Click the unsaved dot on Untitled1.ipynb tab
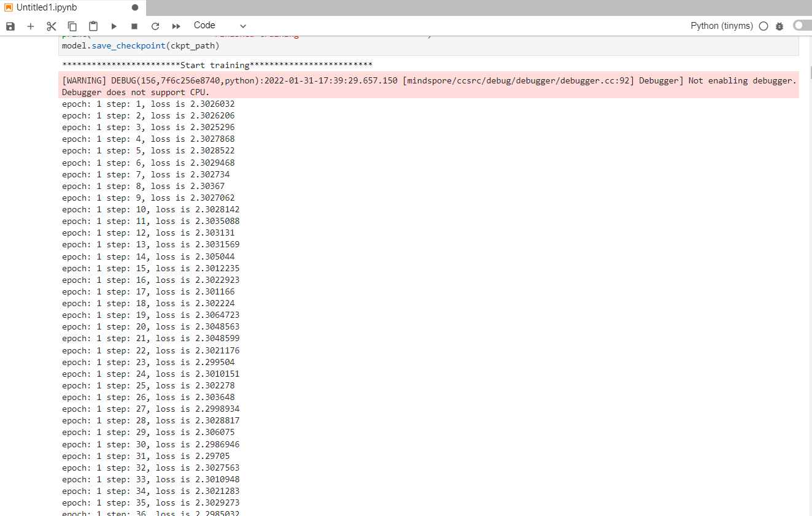This screenshot has height=516, width=812. pos(135,8)
